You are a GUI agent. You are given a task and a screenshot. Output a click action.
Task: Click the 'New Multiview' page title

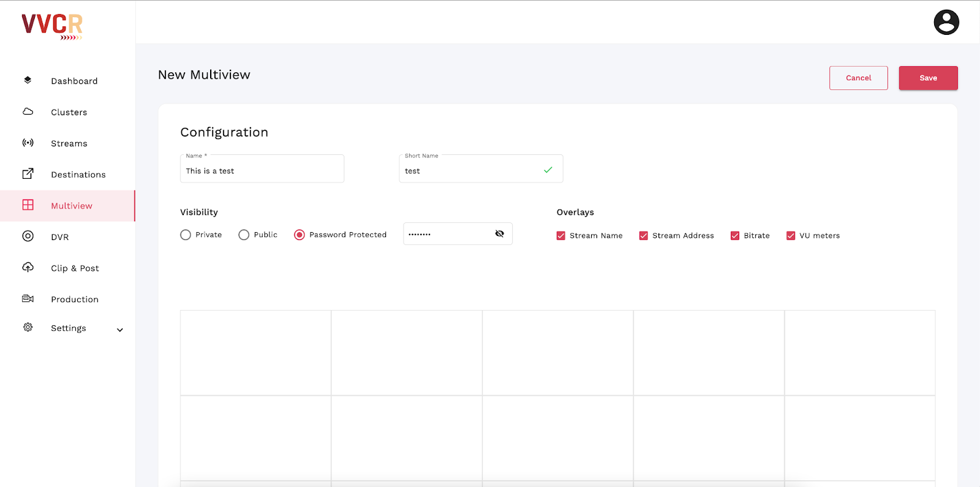point(204,75)
